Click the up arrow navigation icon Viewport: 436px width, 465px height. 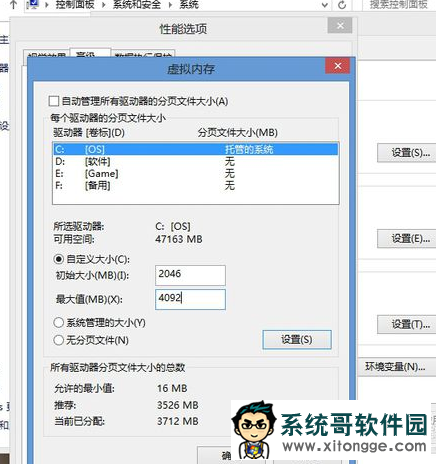coord(13,5)
